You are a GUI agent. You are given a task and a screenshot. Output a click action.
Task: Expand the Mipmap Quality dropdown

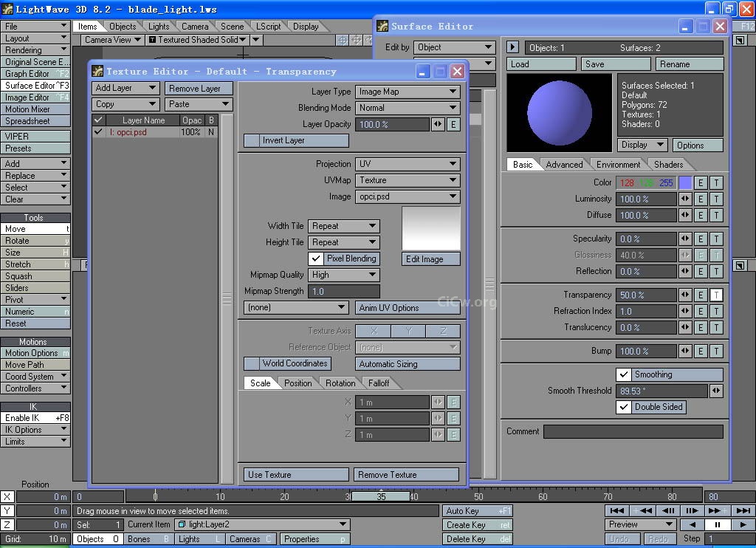[x=344, y=275]
